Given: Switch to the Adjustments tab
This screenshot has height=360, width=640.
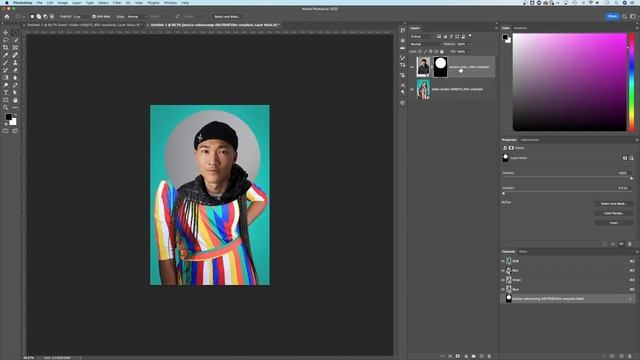Looking at the screenshot, I should click(x=530, y=140).
